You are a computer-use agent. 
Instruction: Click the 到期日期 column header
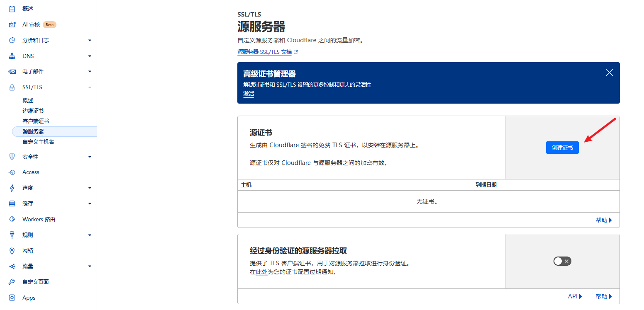tap(486, 185)
